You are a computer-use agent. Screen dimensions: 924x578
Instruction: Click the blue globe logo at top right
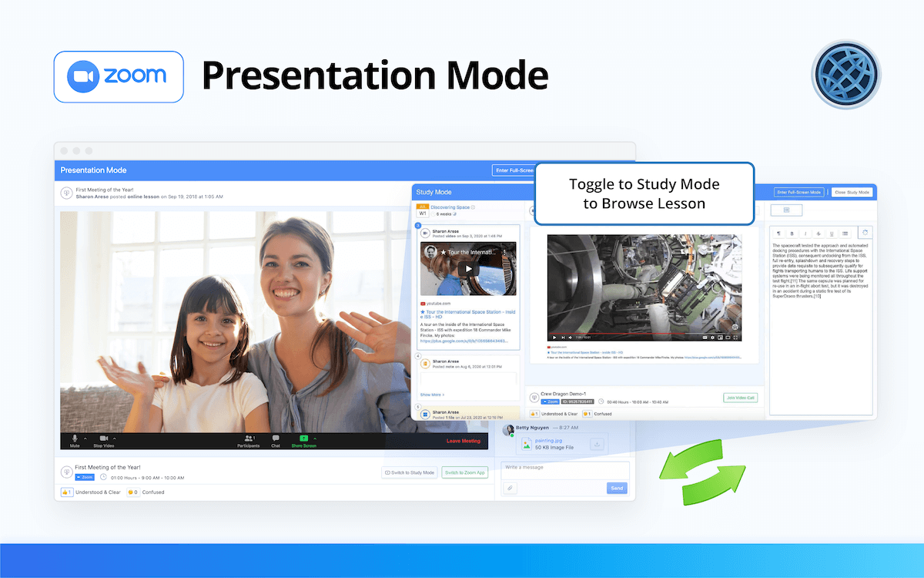(846, 74)
